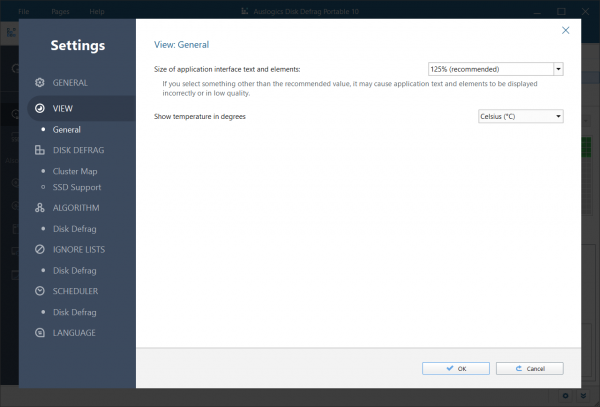600x407 pixels.
Task: Click the Disk Defrag section icon
Action: pos(39,150)
